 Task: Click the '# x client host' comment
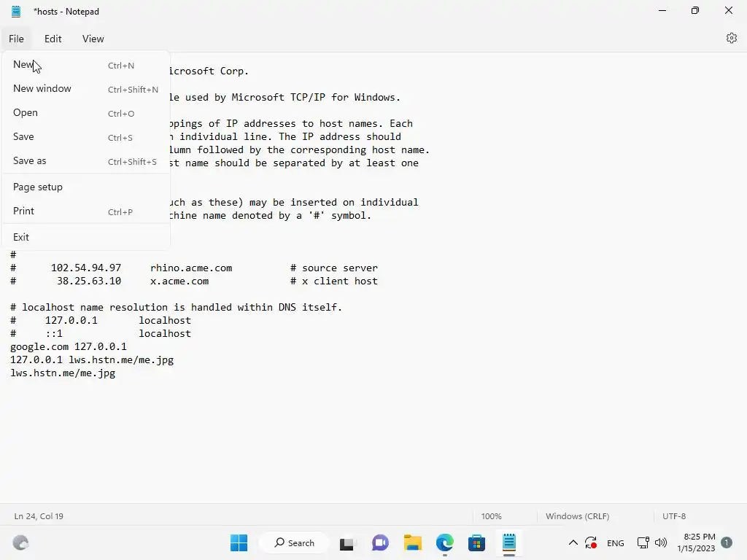click(334, 281)
